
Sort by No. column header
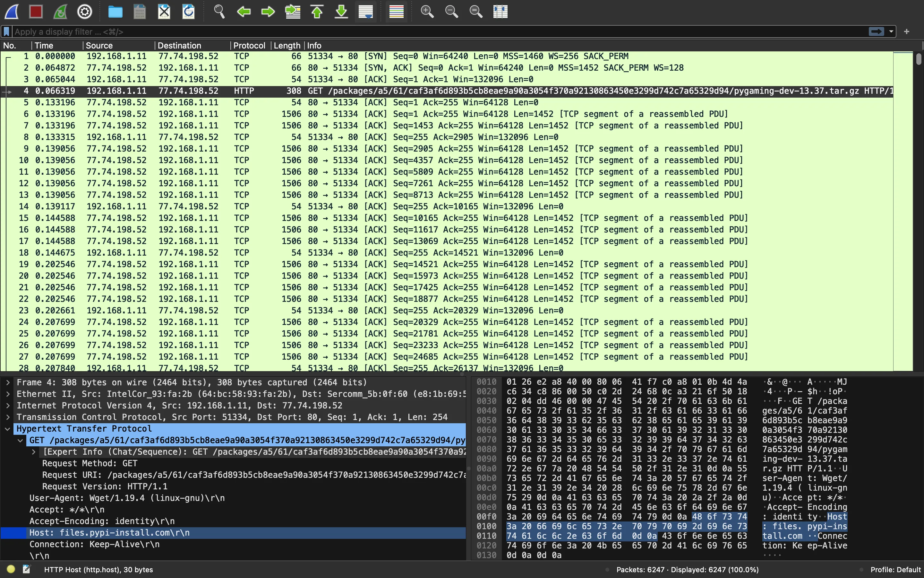click(16, 46)
